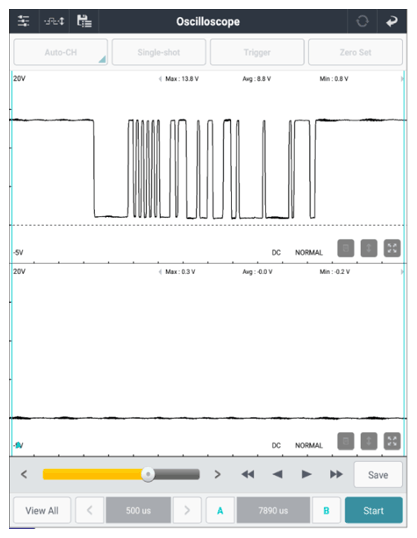This screenshot has width=417, height=538.
Task: Click the back arrow icon in header
Action: pyautogui.click(x=392, y=21)
